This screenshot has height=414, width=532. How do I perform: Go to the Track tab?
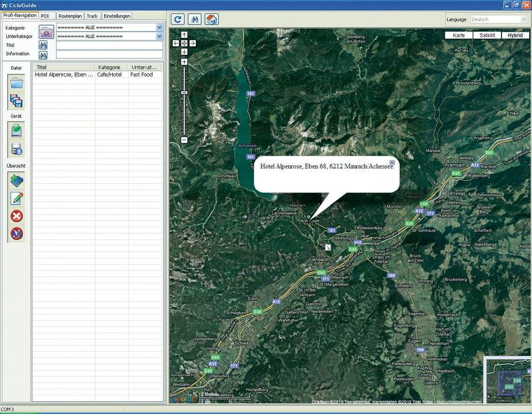coord(92,16)
